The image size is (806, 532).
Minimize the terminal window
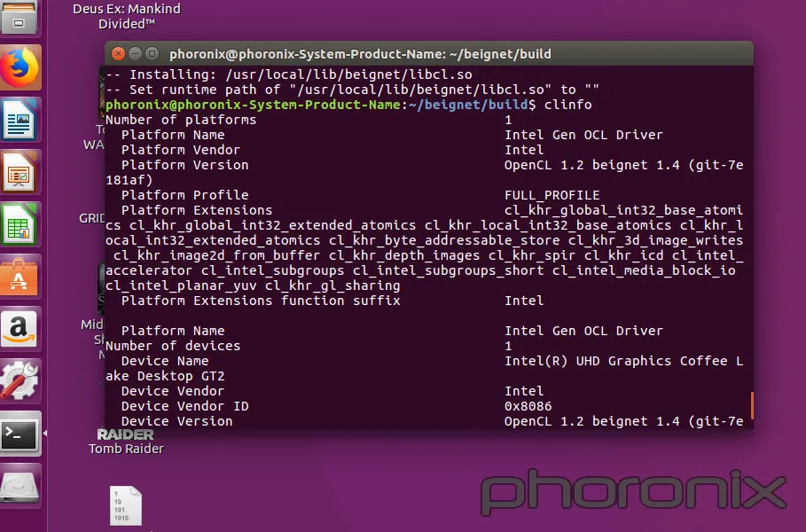coord(135,53)
